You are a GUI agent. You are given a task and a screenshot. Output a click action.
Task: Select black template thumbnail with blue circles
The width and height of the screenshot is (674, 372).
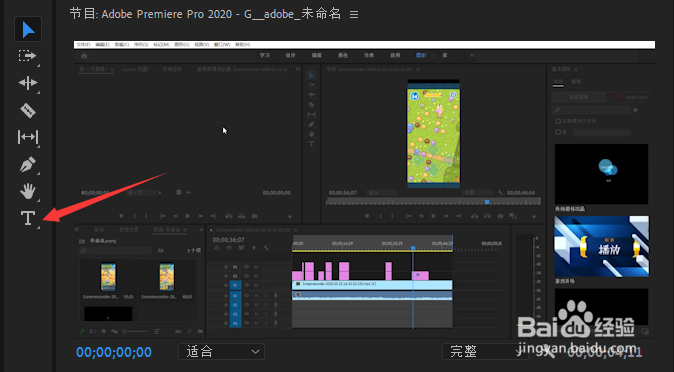601,174
